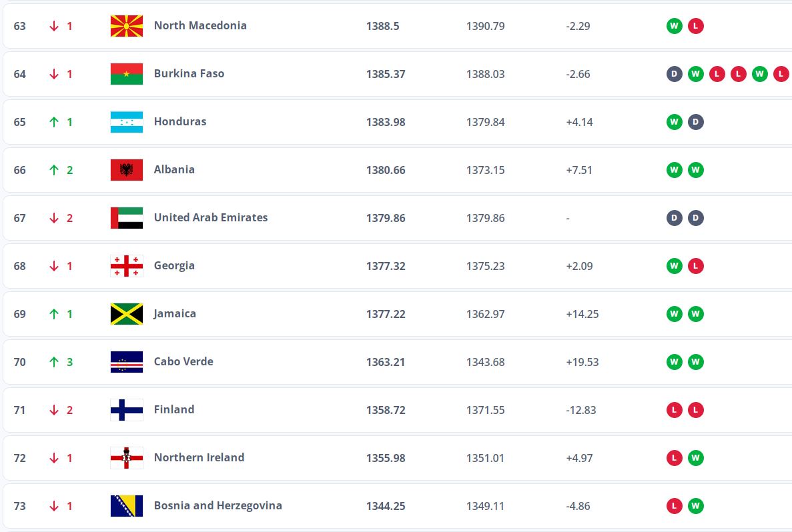Open the Bosnia and Herzegovina team link
792x532 pixels.
tap(218, 505)
